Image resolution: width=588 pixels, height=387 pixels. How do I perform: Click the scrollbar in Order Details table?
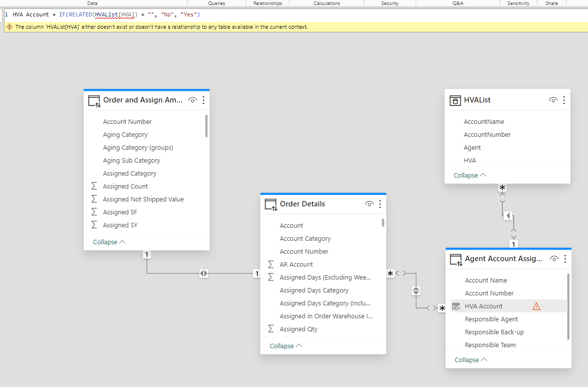click(383, 222)
